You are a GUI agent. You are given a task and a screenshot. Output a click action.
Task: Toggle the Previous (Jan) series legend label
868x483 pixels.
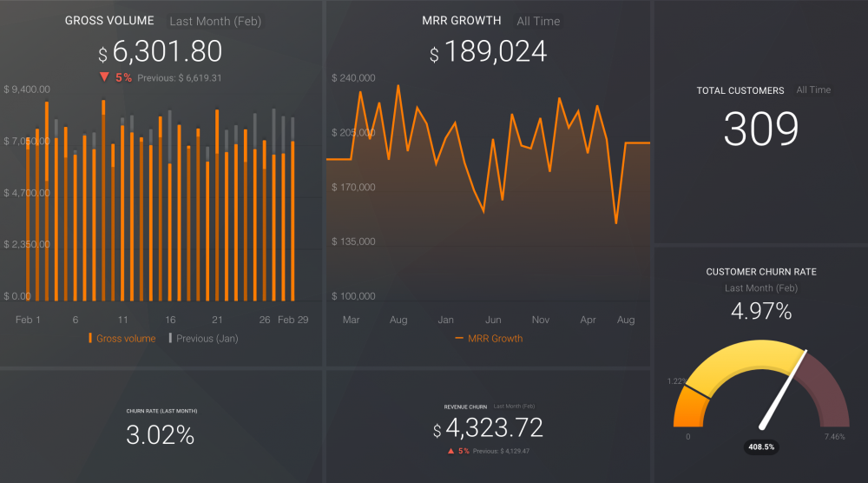[x=207, y=338]
